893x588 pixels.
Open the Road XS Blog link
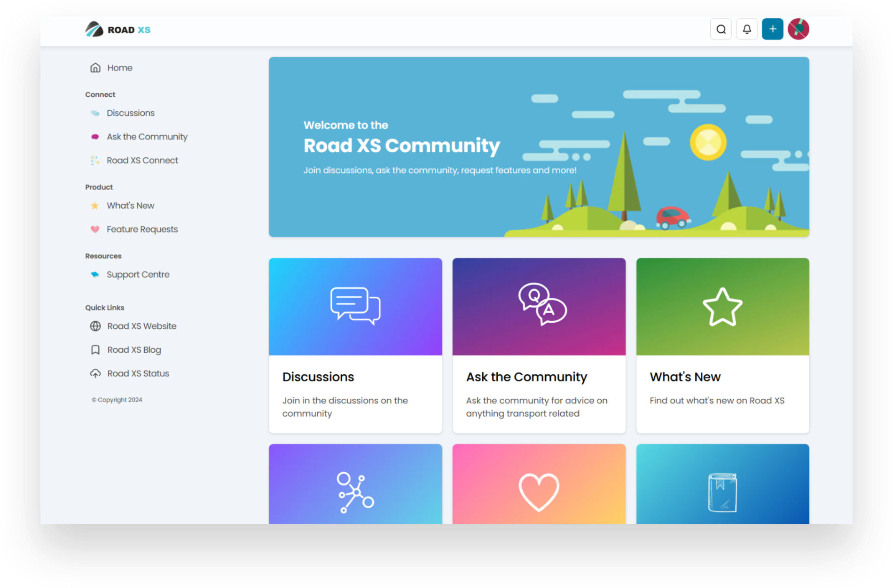pos(133,349)
